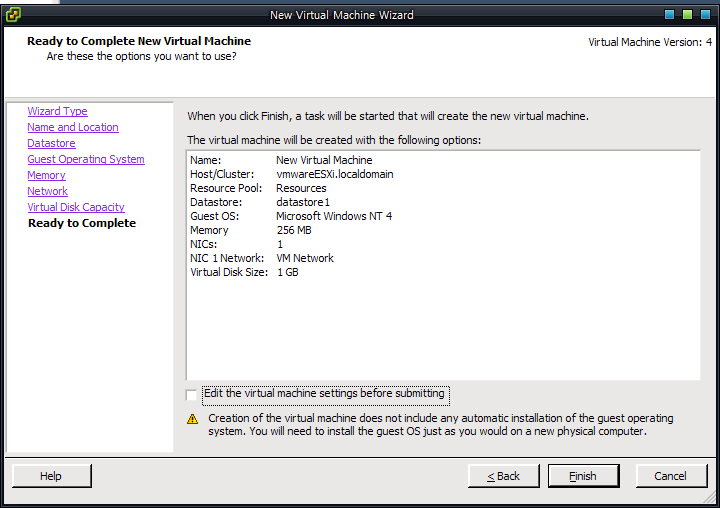Go to Virtual Disk Capacity step

[76, 207]
